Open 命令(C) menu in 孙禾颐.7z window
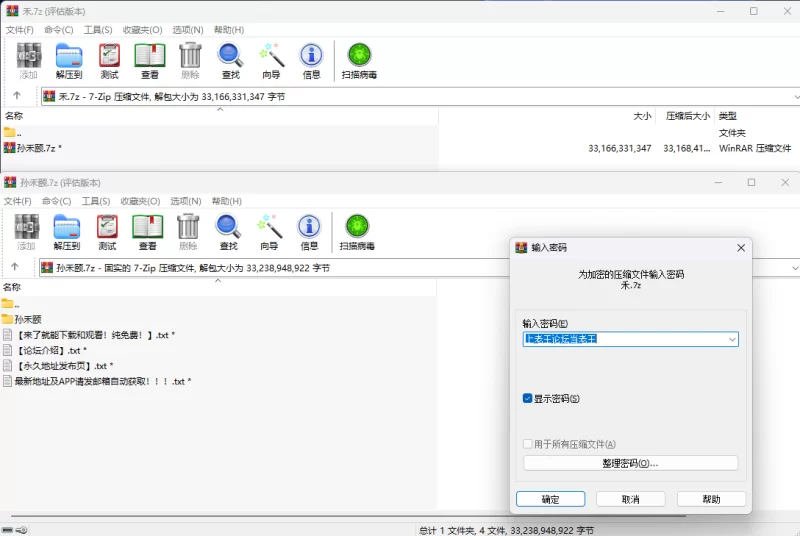The height and width of the screenshot is (536, 800). (57, 201)
